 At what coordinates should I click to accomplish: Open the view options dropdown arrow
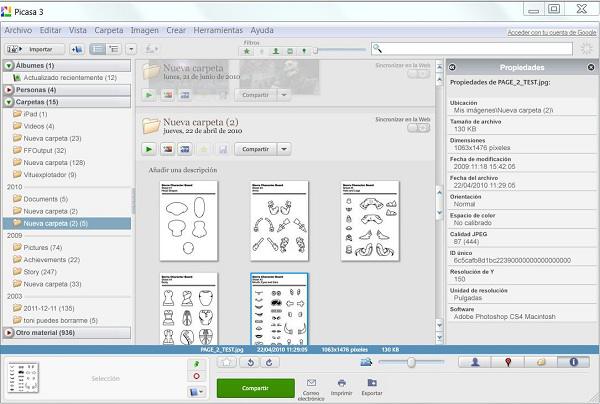(131, 49)
